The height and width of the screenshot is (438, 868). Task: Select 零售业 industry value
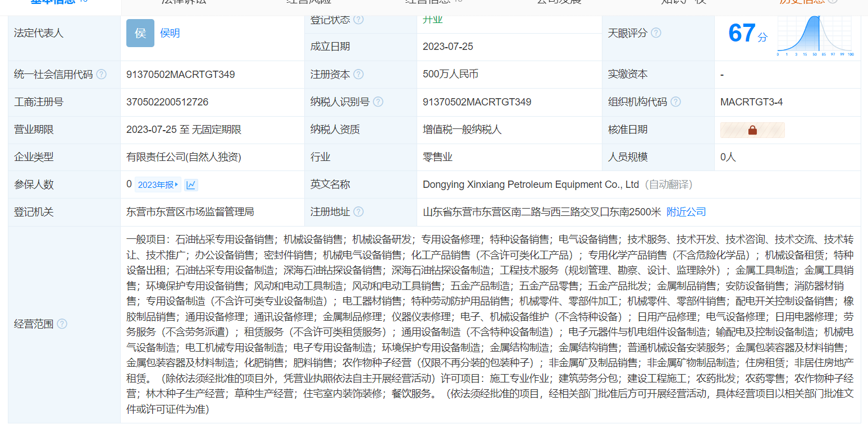pyautogui.click(x=438, y=157)
